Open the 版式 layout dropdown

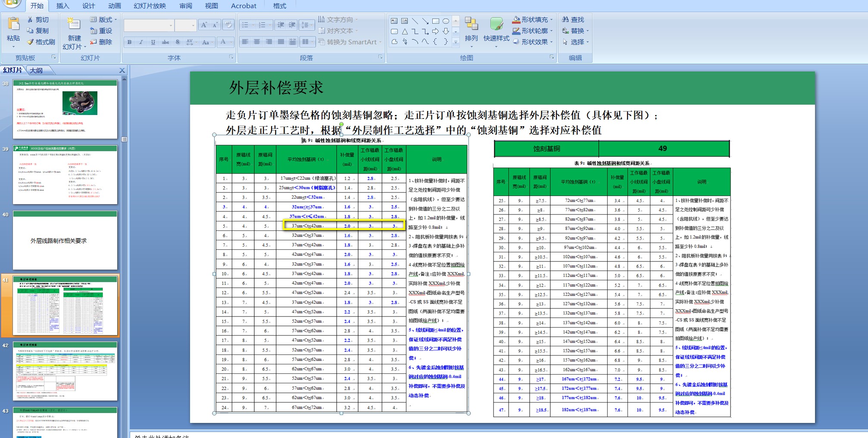103,20
